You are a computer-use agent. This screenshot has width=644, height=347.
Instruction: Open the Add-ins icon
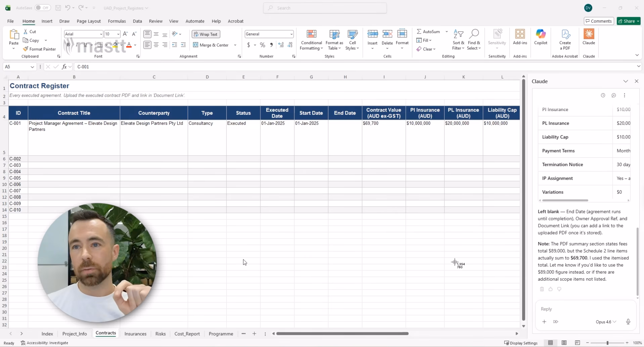click(520, 34)
